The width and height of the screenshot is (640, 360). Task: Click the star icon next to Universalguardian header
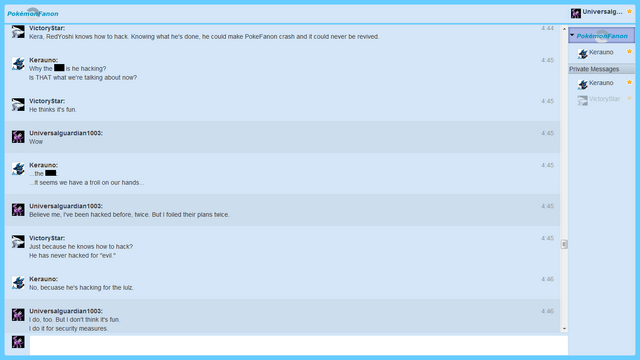(x=629, y=11)
